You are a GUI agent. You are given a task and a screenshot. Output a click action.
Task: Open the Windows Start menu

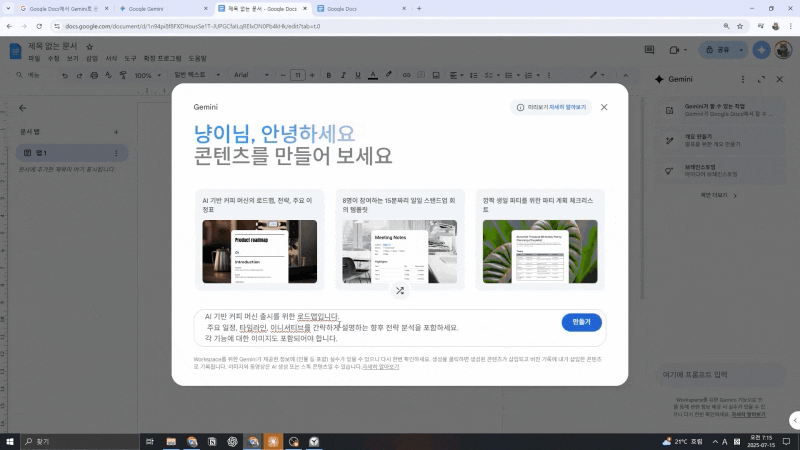tap(9, 441)
